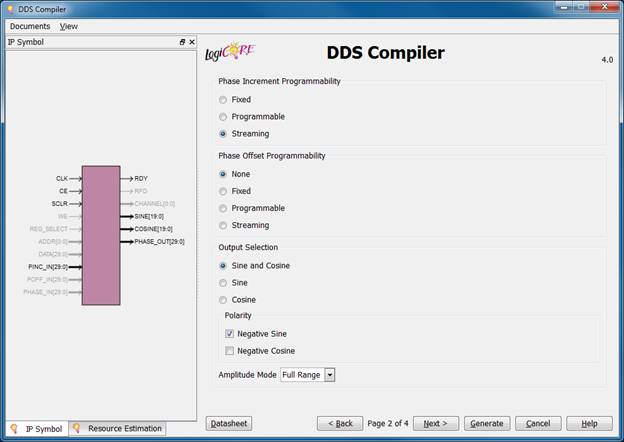Click the Resource Estimation tab lightbulb icon
Image resolution: width=624 pixels, height=442 pixels.
[x=76, y=428]
